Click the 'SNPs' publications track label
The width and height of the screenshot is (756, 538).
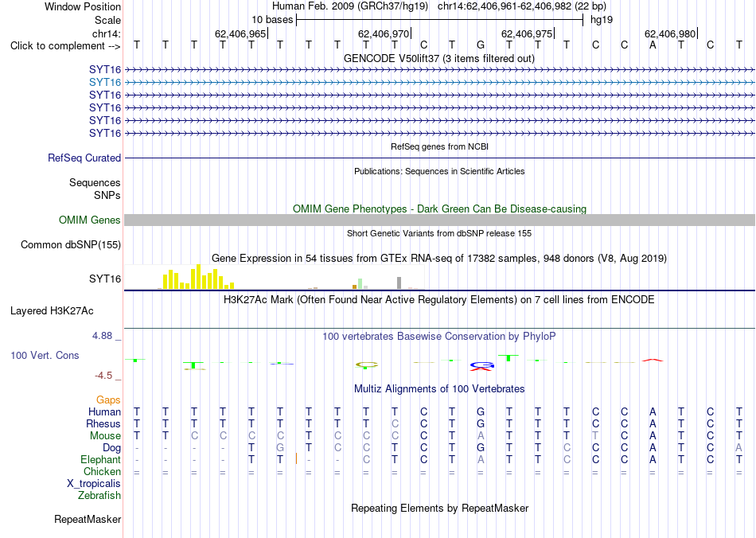click(x=107, y=195)
